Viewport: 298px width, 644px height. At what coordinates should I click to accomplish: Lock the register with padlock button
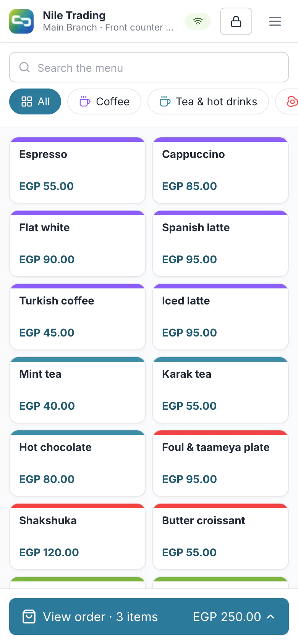[x=236, y=21]
